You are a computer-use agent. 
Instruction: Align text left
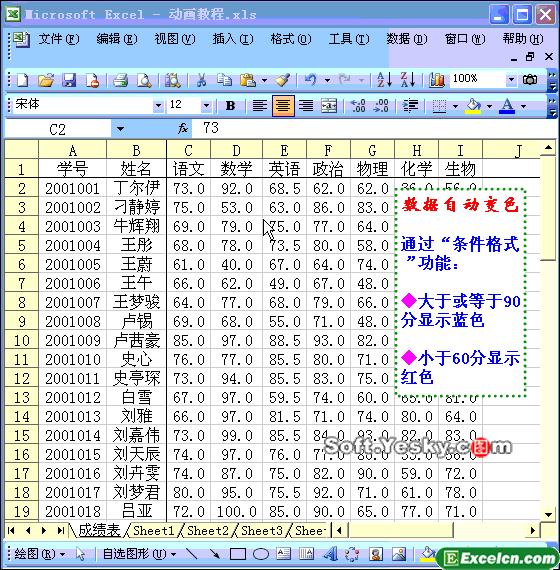260,106
